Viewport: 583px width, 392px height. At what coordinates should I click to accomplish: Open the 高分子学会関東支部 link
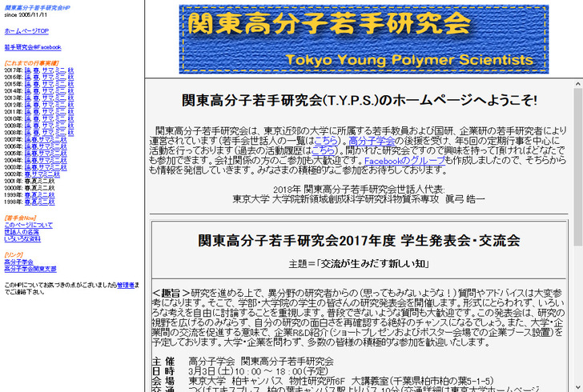[x=30, y=269]
